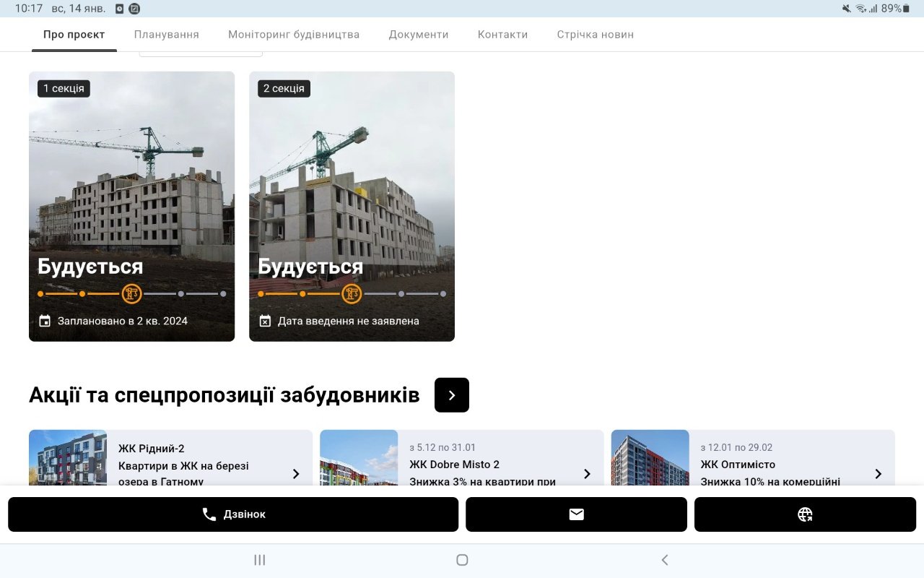Image resolution: width=924 pixels, height=578 pixels.
Task: Open ЖК Dobre Misto 2 offer chevron
Action: pyautogui.click(x=587, y=474)
